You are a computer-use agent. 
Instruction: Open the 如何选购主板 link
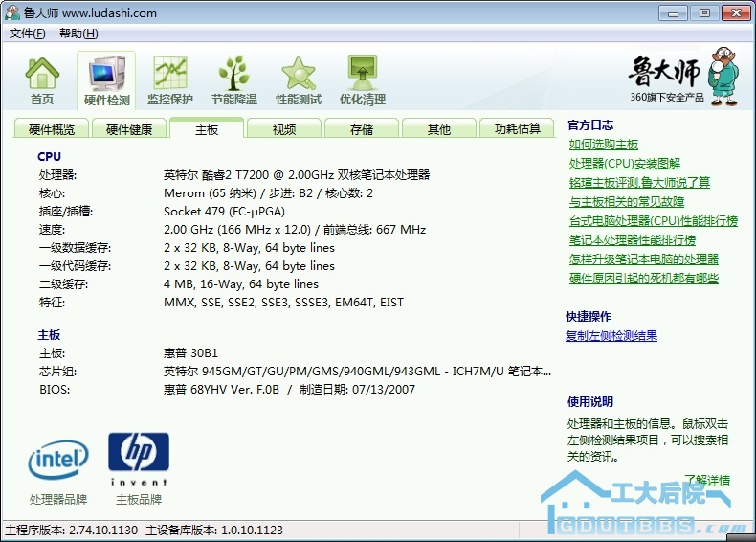[x=603, y=145]
